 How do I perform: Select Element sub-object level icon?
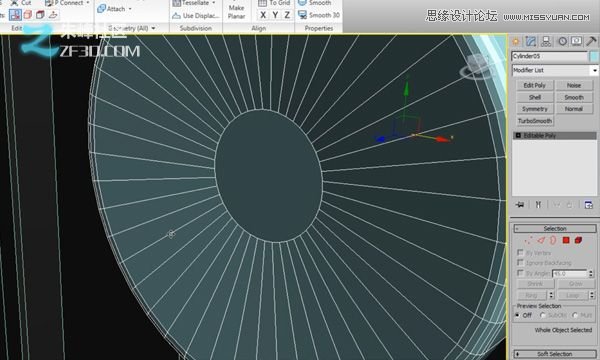(578, 240)
